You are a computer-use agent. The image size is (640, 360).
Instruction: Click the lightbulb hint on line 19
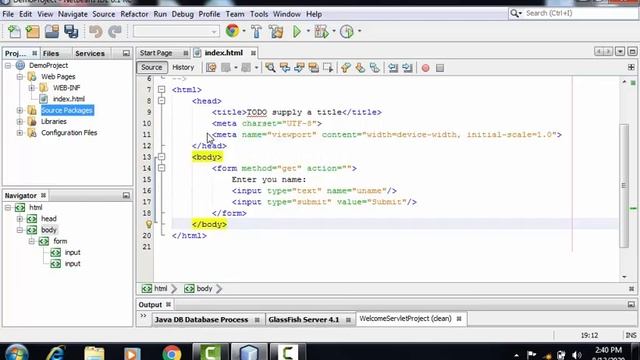[149, 224]
